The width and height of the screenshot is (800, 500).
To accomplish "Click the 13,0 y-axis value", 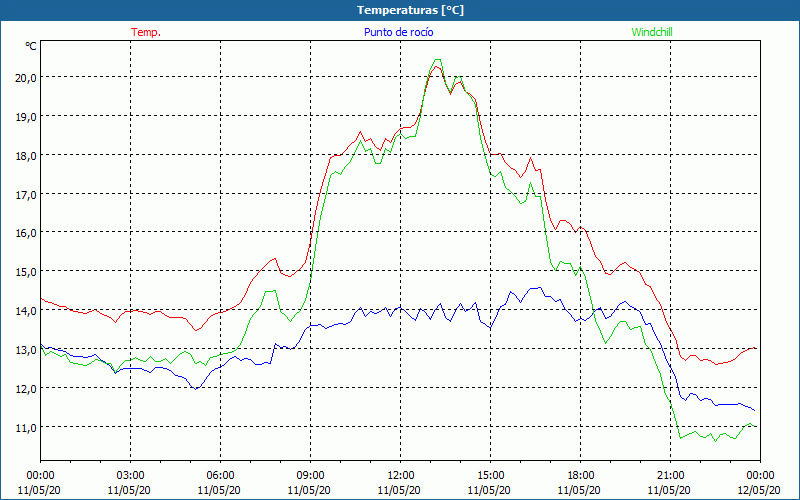I will coord(26,349).
